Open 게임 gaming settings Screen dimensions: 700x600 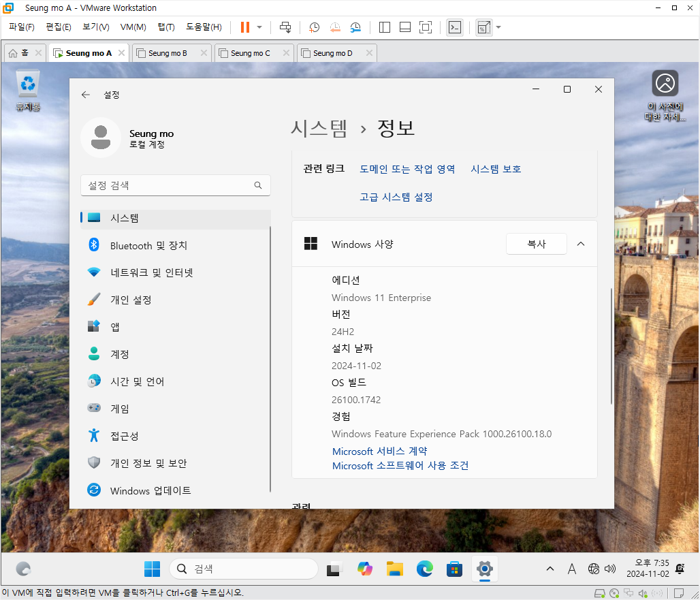point(176,409)
